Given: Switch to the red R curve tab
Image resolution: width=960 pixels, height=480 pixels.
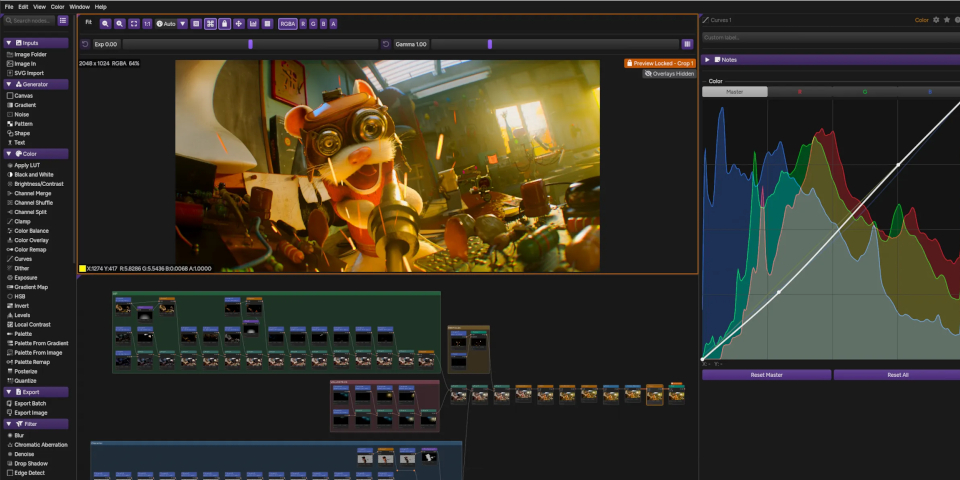Looking at the screenshot, I should click(x=800, y=92).
